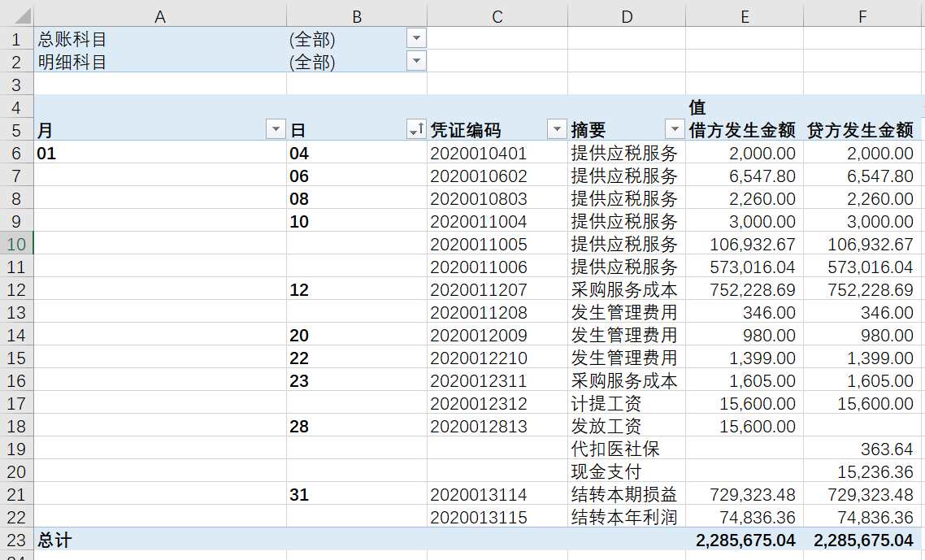This screenshot has width=925, height=560.
Task: Click voucher code 2020012210
Action: [x=497, y=358]
